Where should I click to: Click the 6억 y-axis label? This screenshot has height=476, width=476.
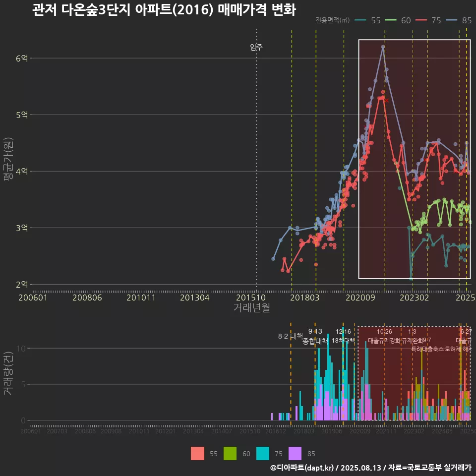[x=22, y=59]
